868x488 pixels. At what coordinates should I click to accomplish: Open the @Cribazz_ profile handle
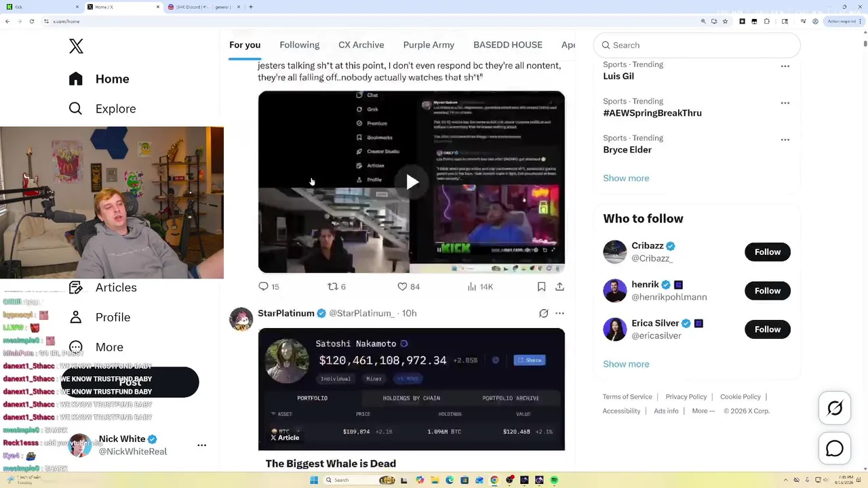point(652,258)
